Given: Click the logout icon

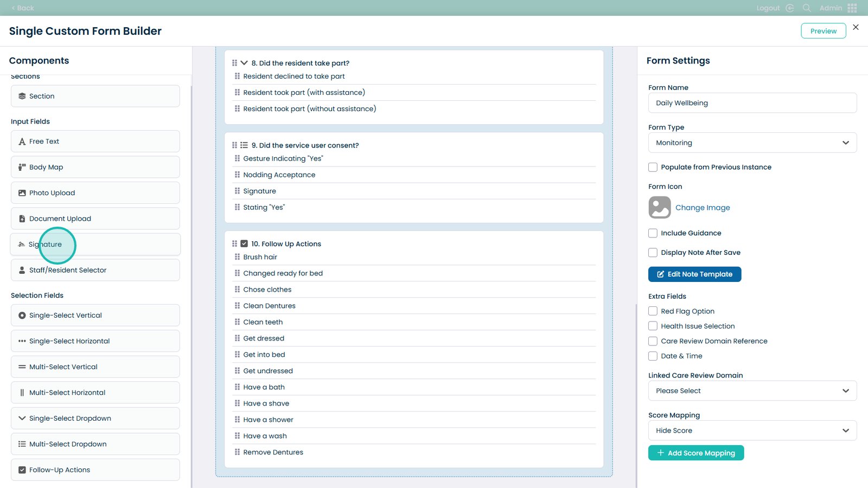Looking at the screenshot, I should (x=790, y=8).
